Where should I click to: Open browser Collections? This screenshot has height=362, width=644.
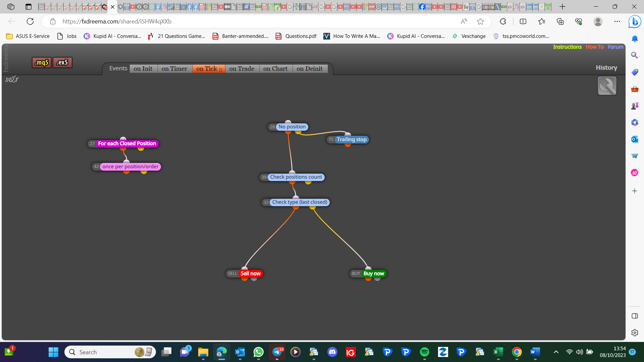point(560,21)
